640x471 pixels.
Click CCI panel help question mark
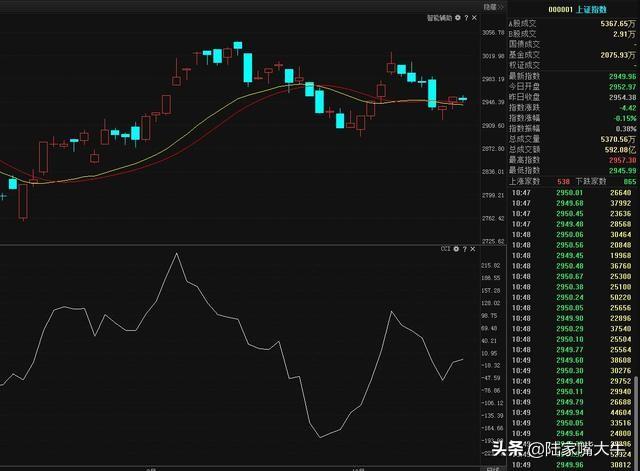465,247
